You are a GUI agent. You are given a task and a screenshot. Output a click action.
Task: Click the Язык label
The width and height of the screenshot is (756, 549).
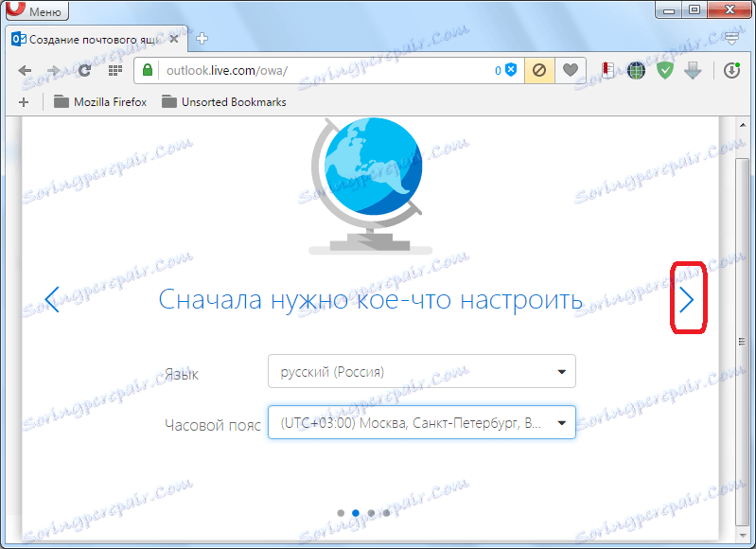182,375
